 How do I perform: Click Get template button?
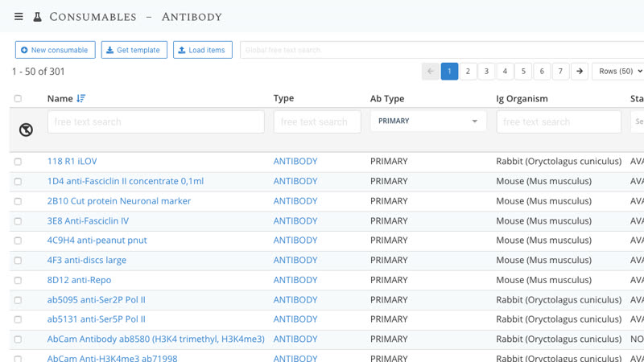tap(134, 50)
